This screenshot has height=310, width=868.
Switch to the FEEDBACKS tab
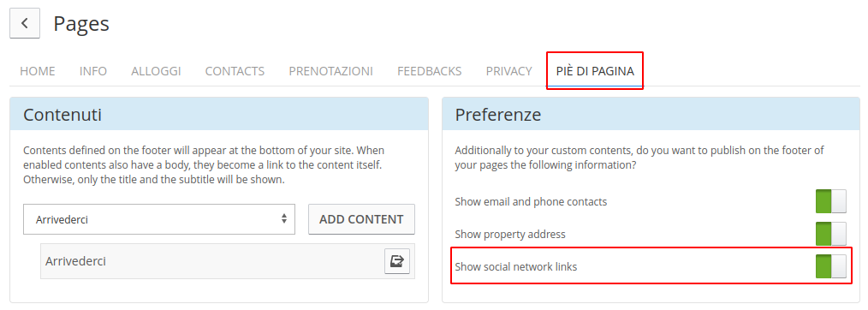point(430,71)
